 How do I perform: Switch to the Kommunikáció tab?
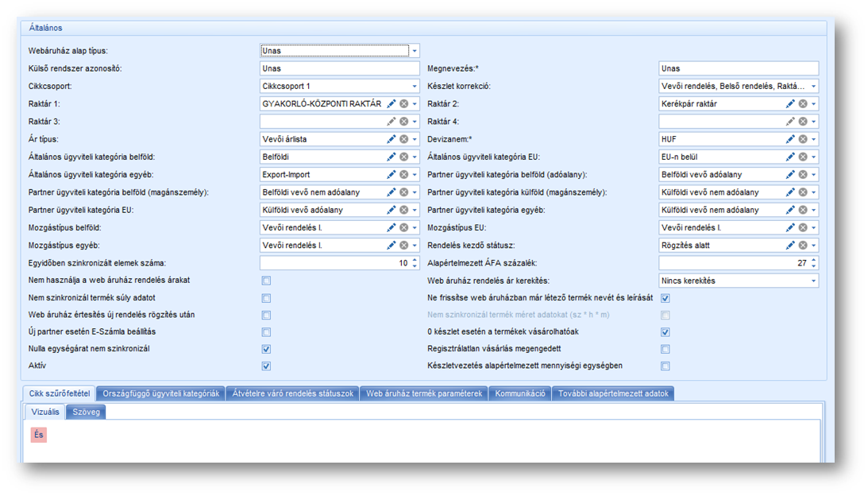(520, 393)
